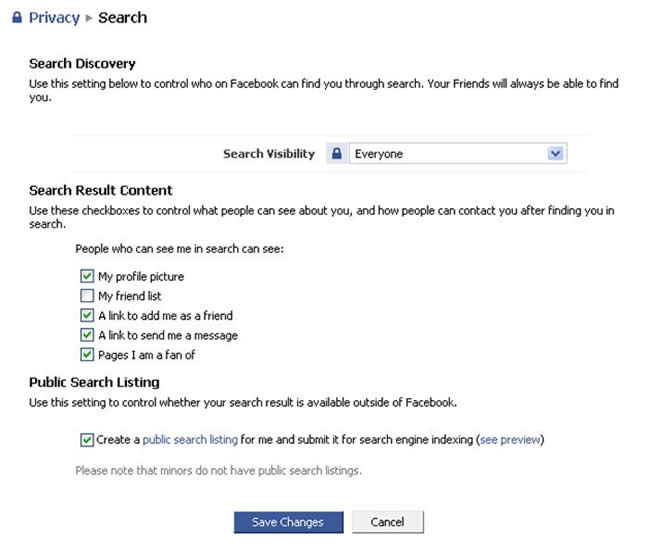Toggle A link to add me as a friend

coord(87,315)
